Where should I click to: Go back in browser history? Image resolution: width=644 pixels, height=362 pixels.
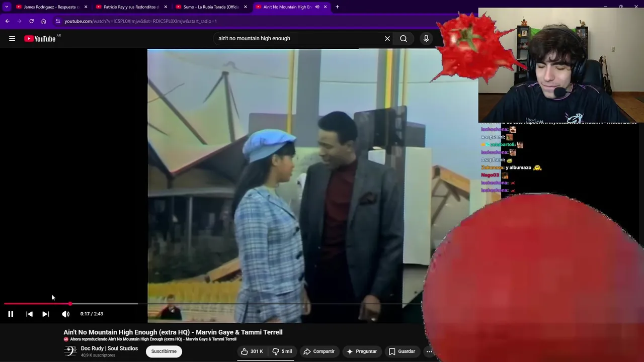point(7,21)
